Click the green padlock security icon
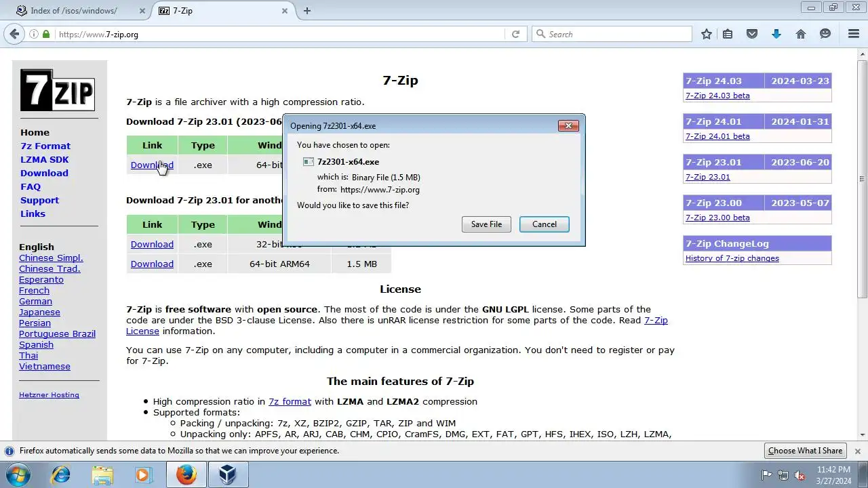The height and width of the screenshot is (488, 868). coord(46,34)
